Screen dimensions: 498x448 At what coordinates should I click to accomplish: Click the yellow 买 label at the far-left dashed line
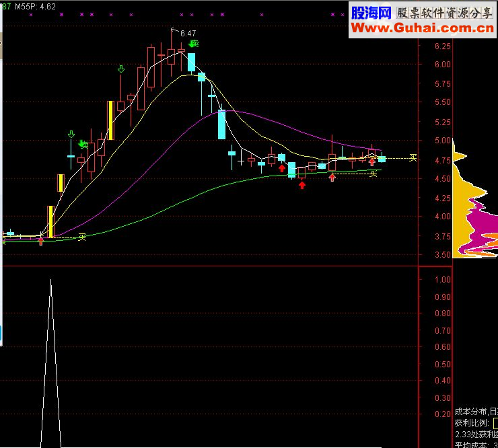(x=82, y=237)
